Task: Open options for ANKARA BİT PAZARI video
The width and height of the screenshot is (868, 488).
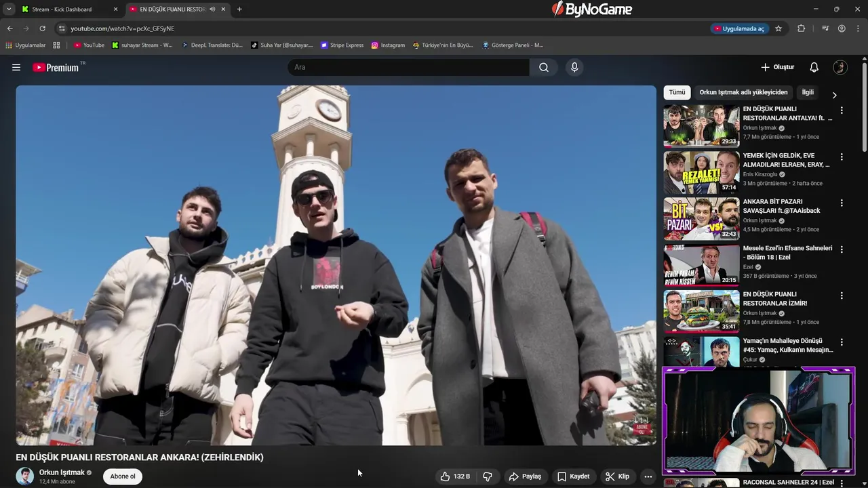Action: (x=842, y=203)
